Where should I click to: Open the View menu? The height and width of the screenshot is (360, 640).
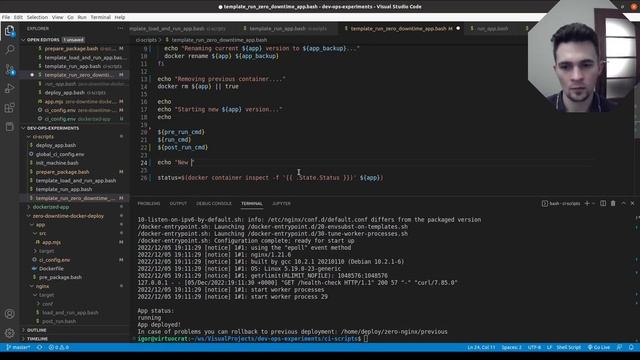pyautogui.click(x=58, y=17)
